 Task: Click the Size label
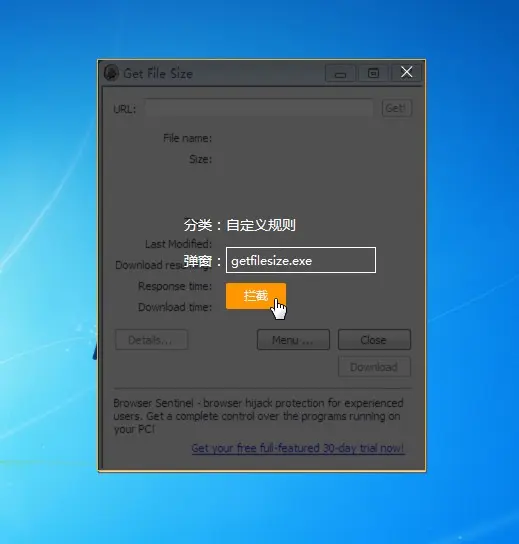201,159
